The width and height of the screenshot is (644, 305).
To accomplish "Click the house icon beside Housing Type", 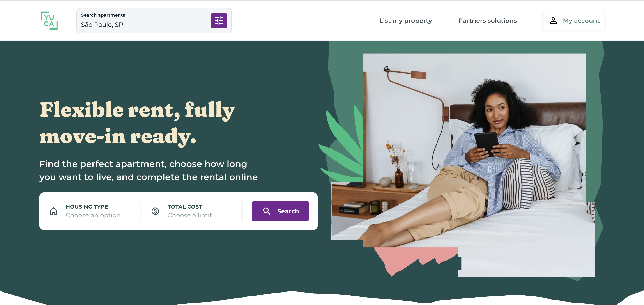I will [53, 211].
